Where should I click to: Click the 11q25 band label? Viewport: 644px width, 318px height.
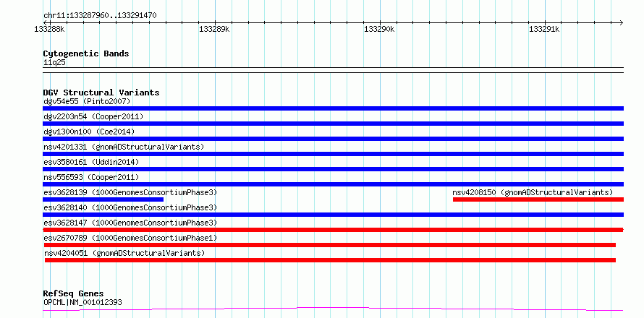click(x=54, y=63)
